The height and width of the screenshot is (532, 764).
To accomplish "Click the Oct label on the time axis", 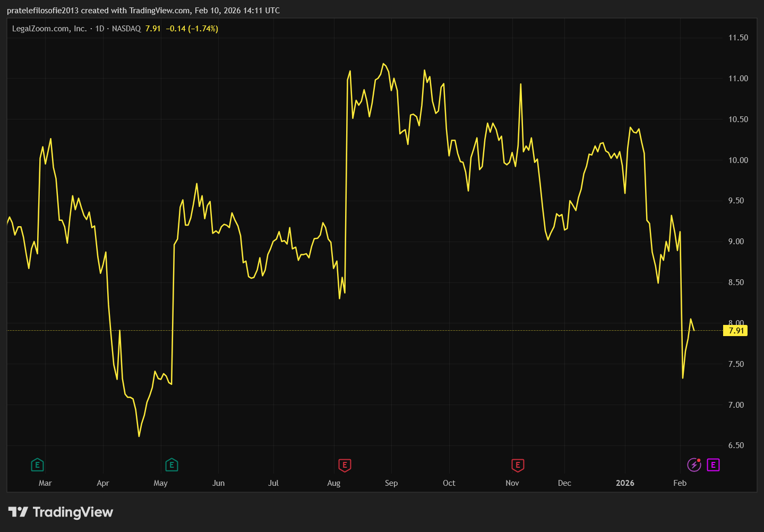I will (x=449, y=483).
